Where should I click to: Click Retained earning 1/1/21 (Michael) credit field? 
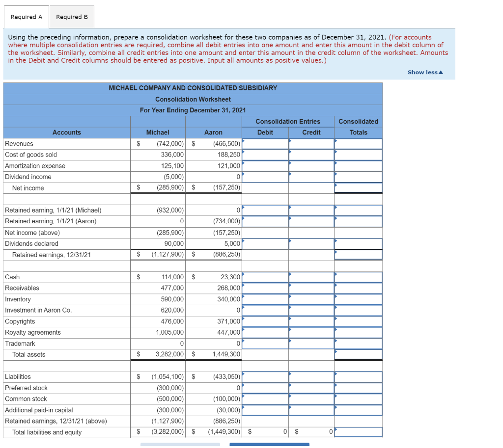[x=311, y=211]
